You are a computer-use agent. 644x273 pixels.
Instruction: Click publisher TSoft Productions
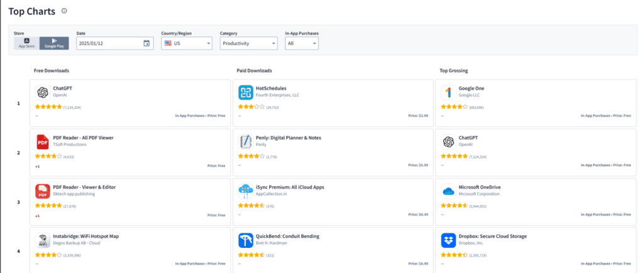click(x=69, y=144)
